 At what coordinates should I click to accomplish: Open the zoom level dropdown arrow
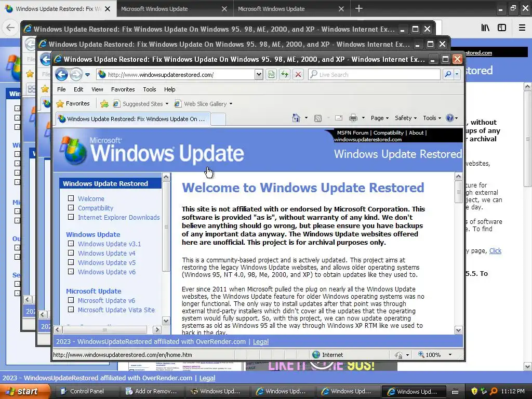(x=450, y=355)
